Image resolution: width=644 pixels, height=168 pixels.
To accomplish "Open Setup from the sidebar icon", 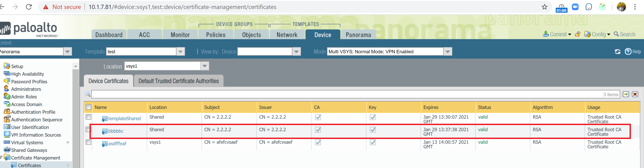I will point(7,66).
